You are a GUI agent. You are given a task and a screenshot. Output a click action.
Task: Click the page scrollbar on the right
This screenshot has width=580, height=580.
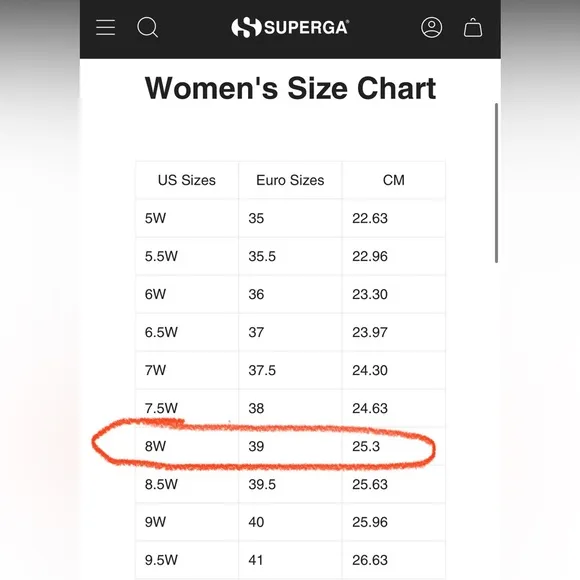[x=496, y=183]
